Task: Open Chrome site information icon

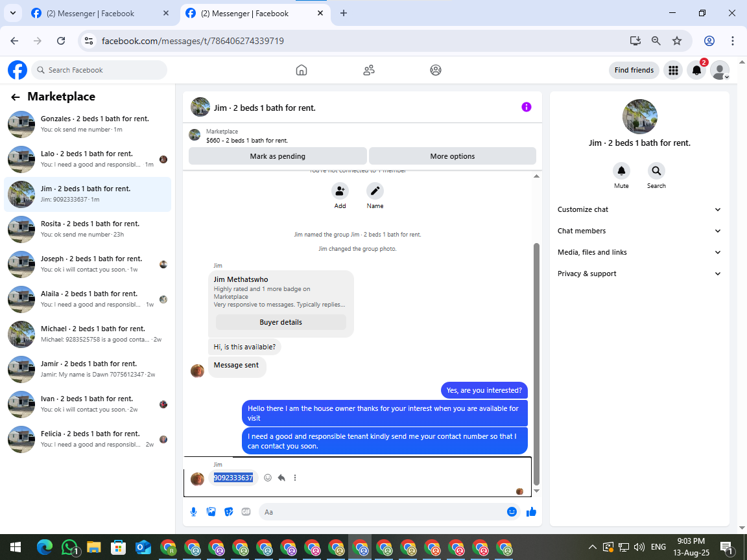Action: pos(89,41)
